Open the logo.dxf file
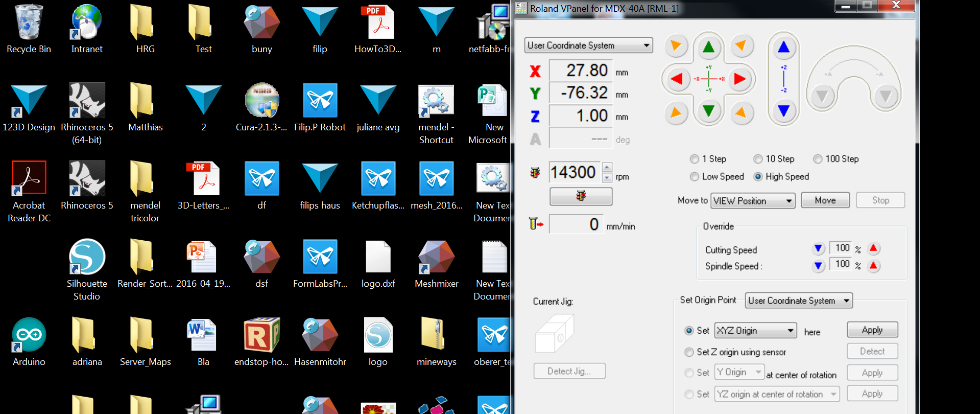Screen dimensions: 980x414 pos(378,264)
